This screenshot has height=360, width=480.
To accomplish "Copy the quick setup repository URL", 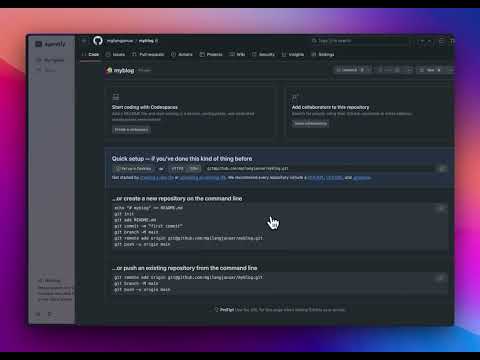I will 442,169.
